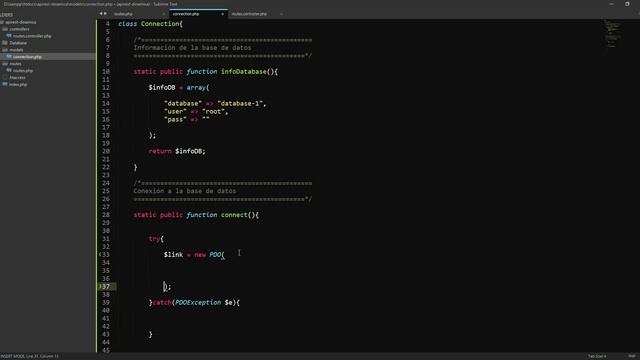Click comment 'Información de la base de datos'

coord(192,48)
